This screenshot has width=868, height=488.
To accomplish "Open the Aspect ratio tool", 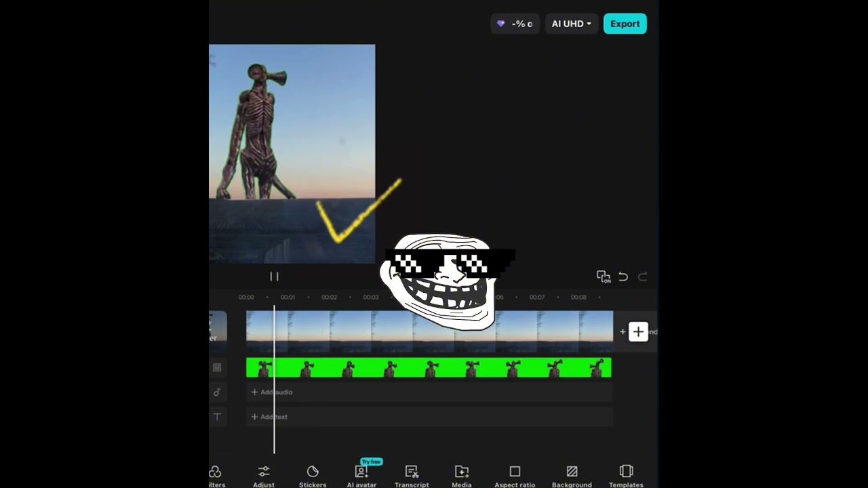I will click(515, 476).
